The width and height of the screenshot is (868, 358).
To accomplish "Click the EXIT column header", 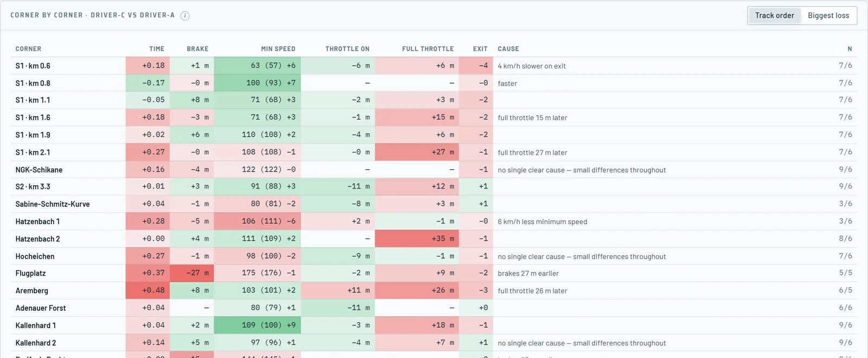I will [480, 49].
